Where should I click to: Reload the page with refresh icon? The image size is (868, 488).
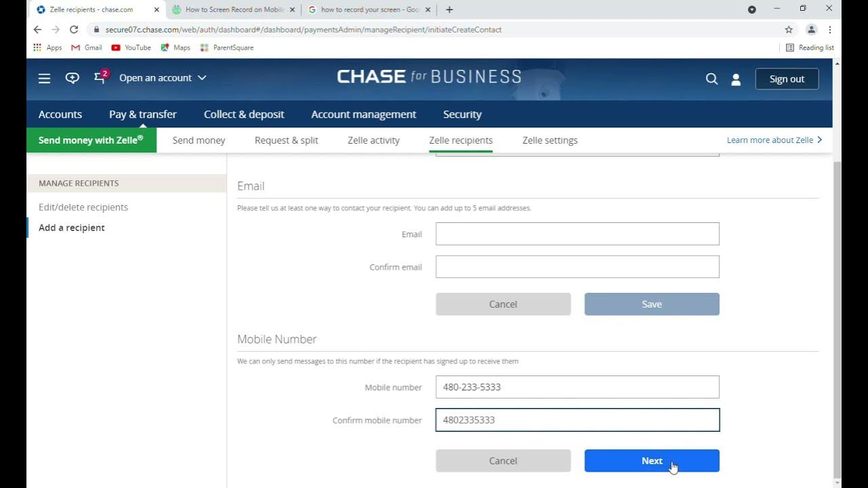(74, 30)
